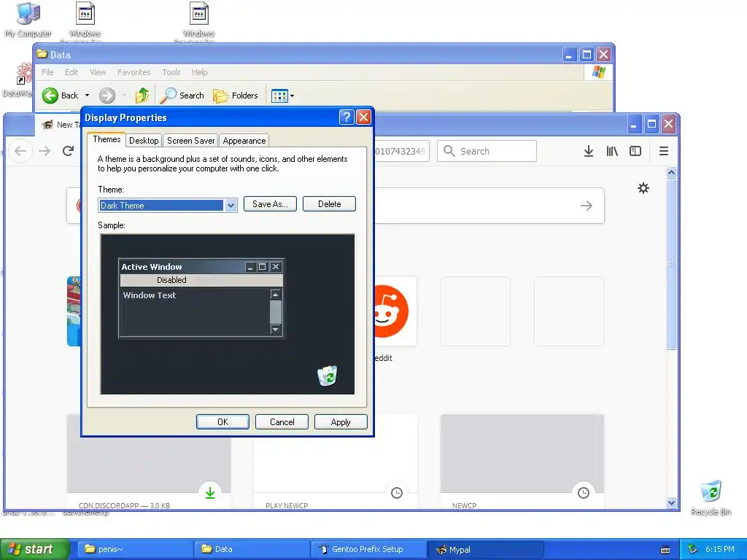Switch to the Mypal taskbar button

(485, 549)
